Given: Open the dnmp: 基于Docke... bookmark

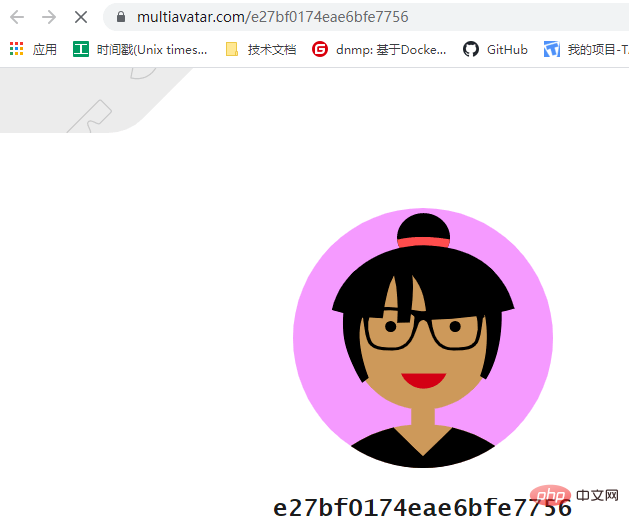Looking at the screenshot, I should pyautogui.click(x=391, y=50).
